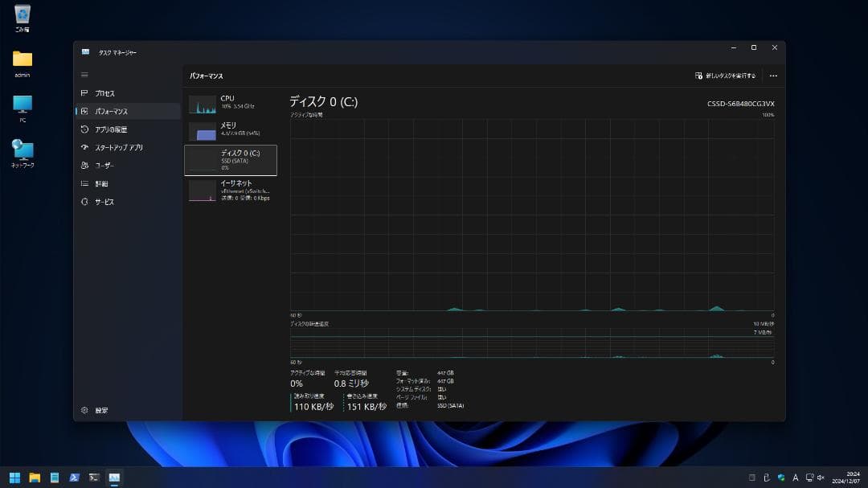Open the プロセス (Processes) page in sidebar
The width and height of the screenshot is (868, 488).
tap(104, 93)
